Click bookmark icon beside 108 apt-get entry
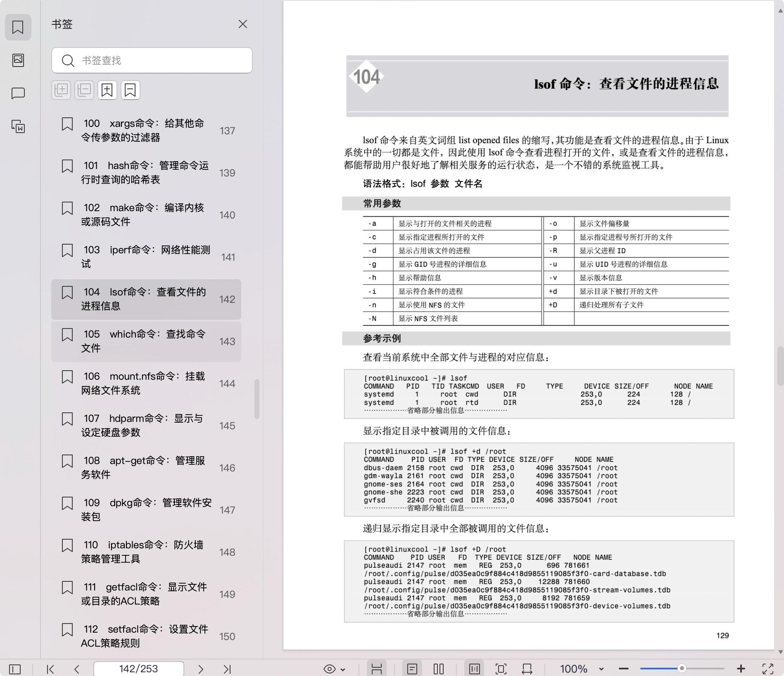Viewport: 784px width, 676px height. [67, 461]
